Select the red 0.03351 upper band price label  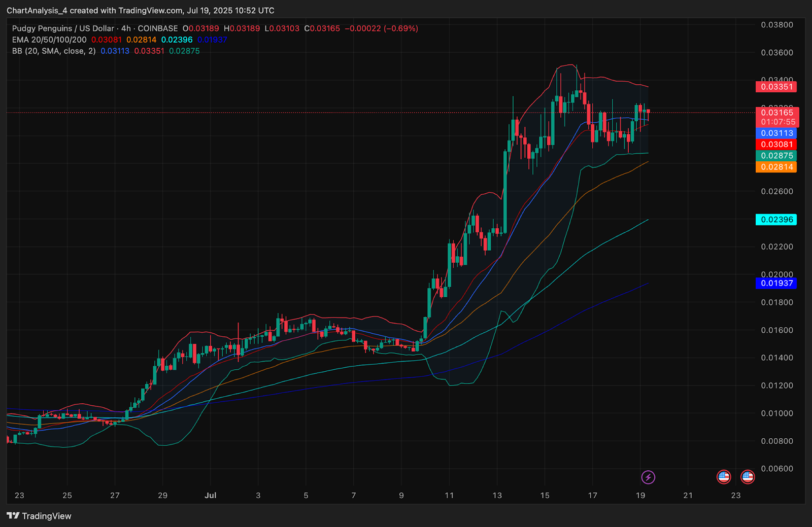point(776,87)
